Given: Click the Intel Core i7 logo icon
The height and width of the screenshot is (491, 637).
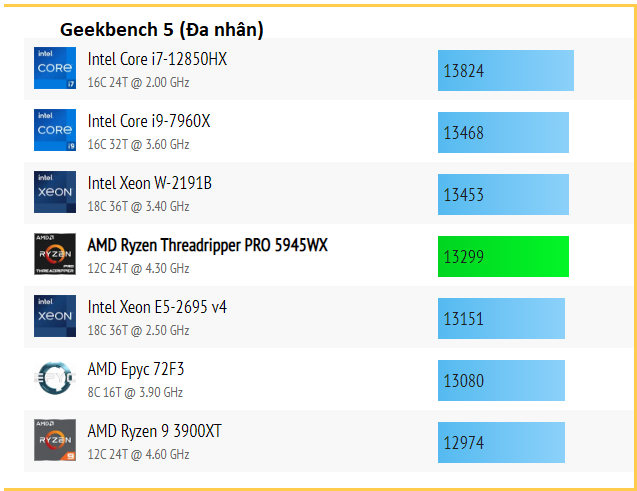Looking at the screenshot, I should (55, 68).
